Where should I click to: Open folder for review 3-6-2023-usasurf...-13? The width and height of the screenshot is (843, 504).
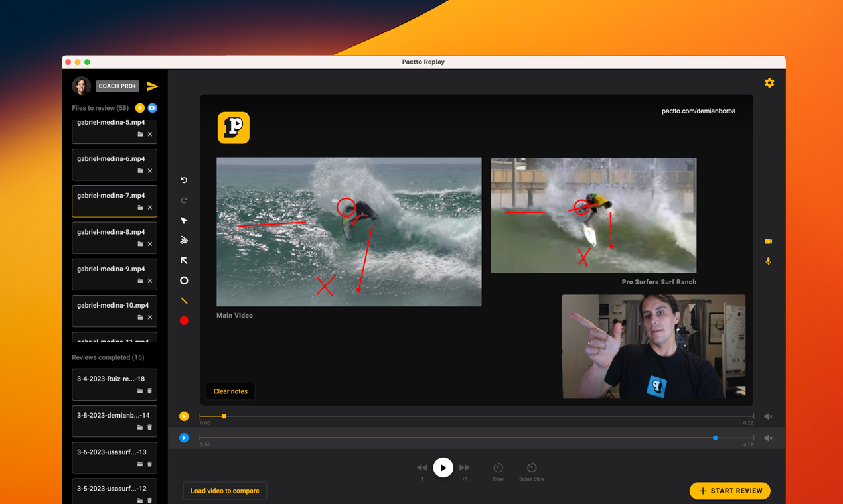click(x=140, y=464)
